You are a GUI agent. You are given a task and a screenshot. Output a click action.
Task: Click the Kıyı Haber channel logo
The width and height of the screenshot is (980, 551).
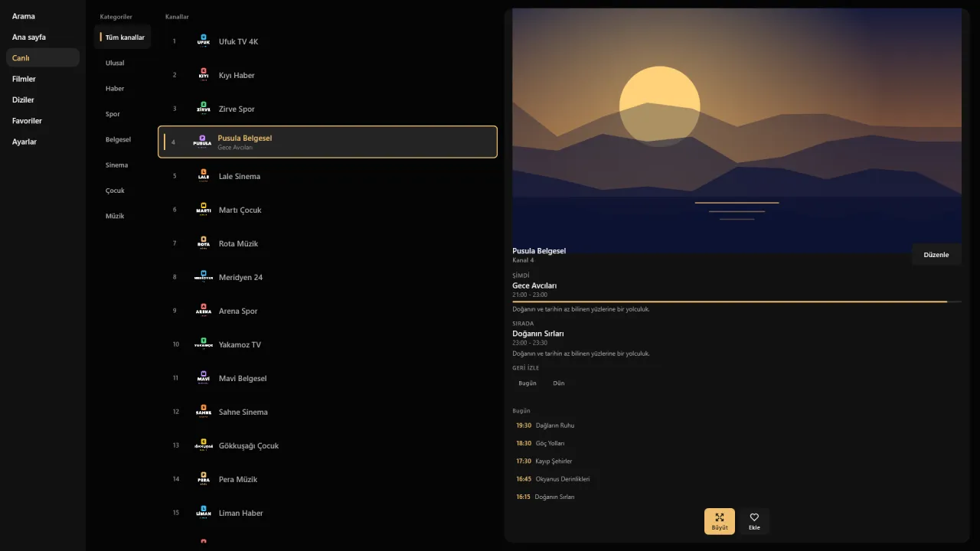point(203,75)
